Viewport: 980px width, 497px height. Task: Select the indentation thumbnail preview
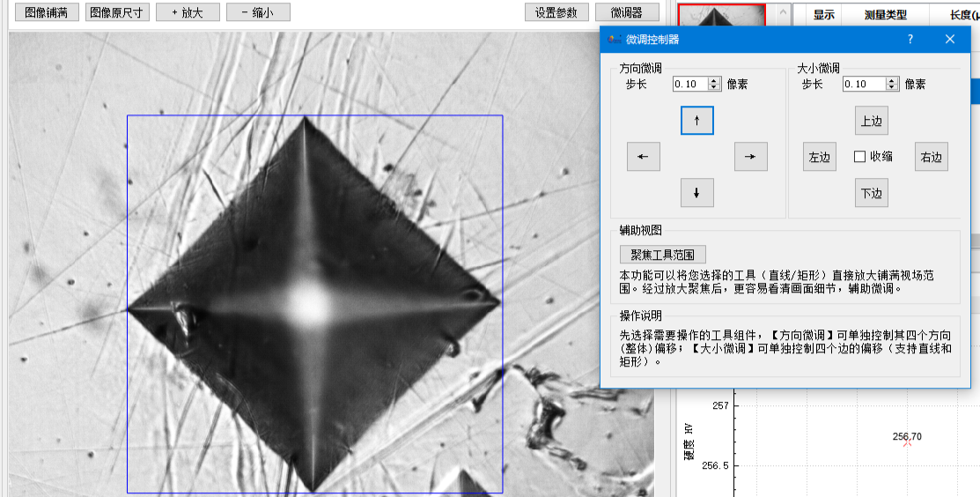[722, 15]
